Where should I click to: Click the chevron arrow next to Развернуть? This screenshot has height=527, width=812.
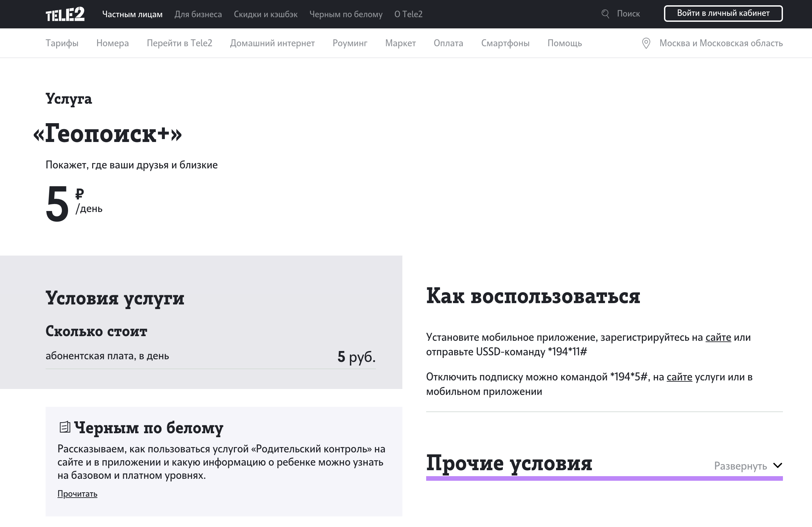click(x=778, y=465)
